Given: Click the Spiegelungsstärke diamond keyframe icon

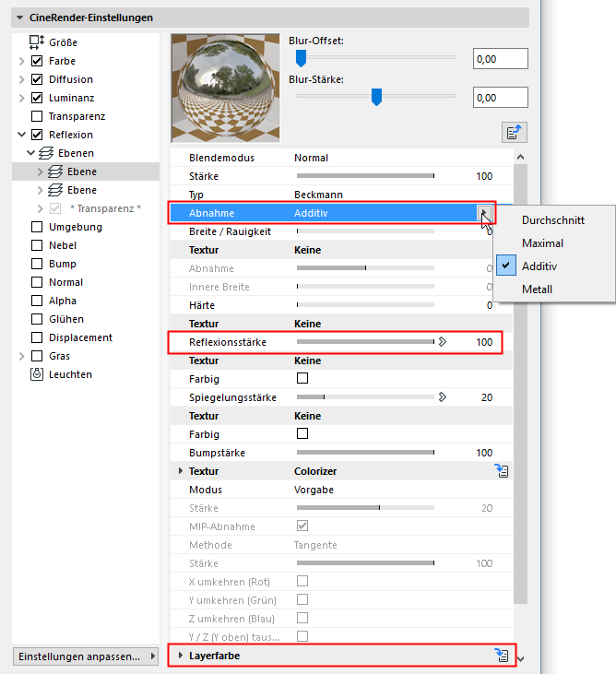Looking at the screenshot, I should tap(443, 397).
